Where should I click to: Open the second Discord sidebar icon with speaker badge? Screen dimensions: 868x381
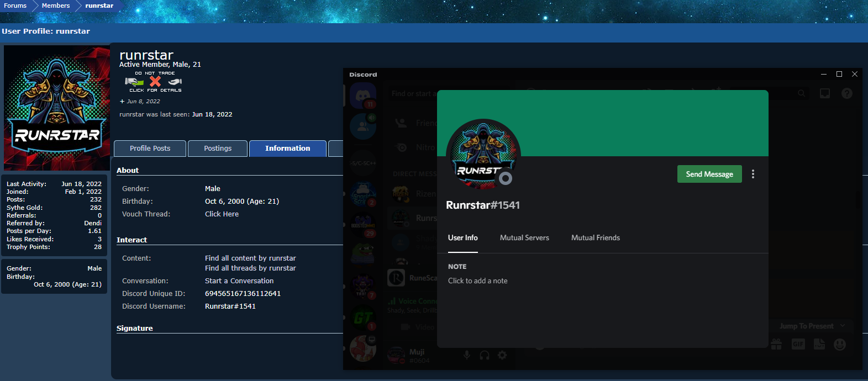point(363,126)
